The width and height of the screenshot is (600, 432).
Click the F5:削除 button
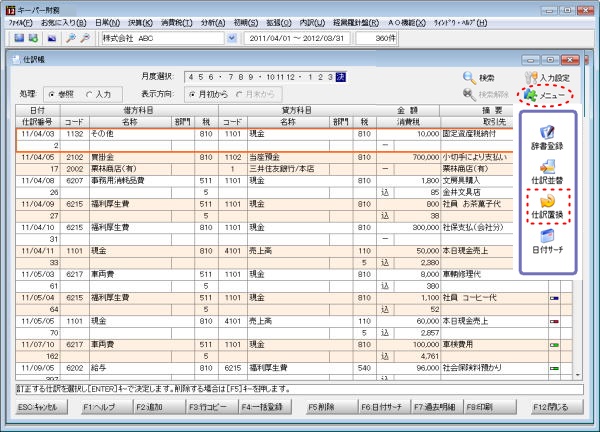click(331, 407)
